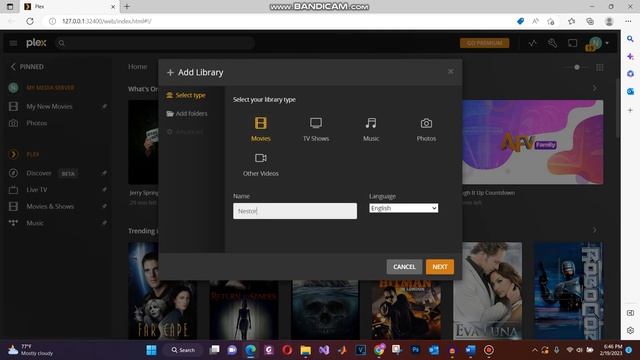Collapse the PINNED sidebar back arrow
This screenshot has height=360, width=640.
tap(13, 67)
